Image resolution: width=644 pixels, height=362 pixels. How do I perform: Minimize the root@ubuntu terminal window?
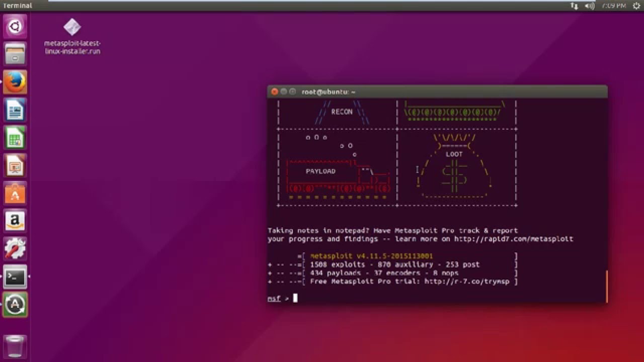tap(283, 92)
